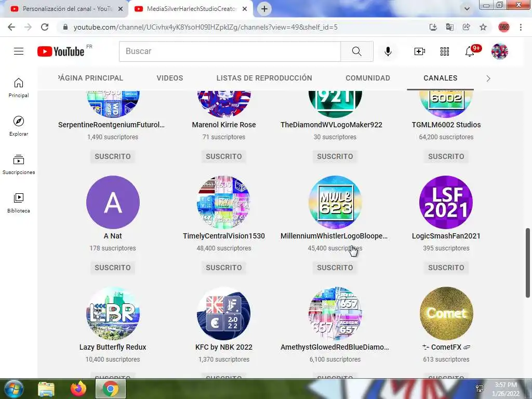532x399 pixels.
Task: Open Chrome three-dot menu
Action: 521,27
